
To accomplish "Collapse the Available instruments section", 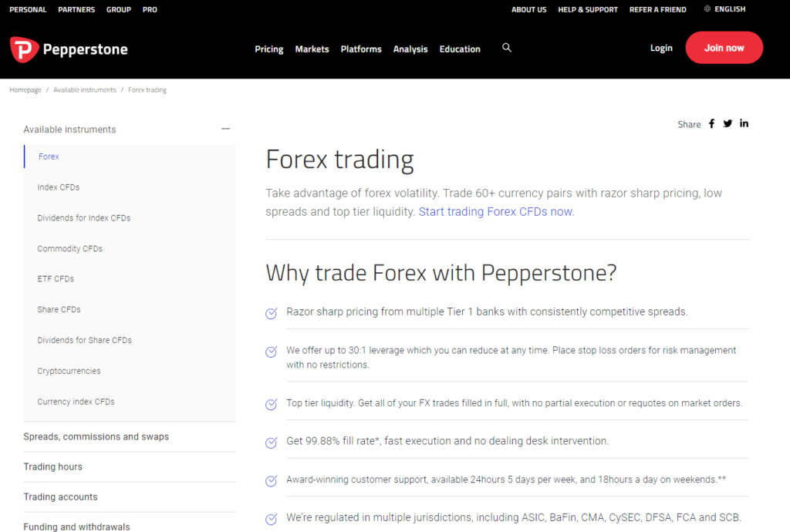I will (x=226, y=130).
